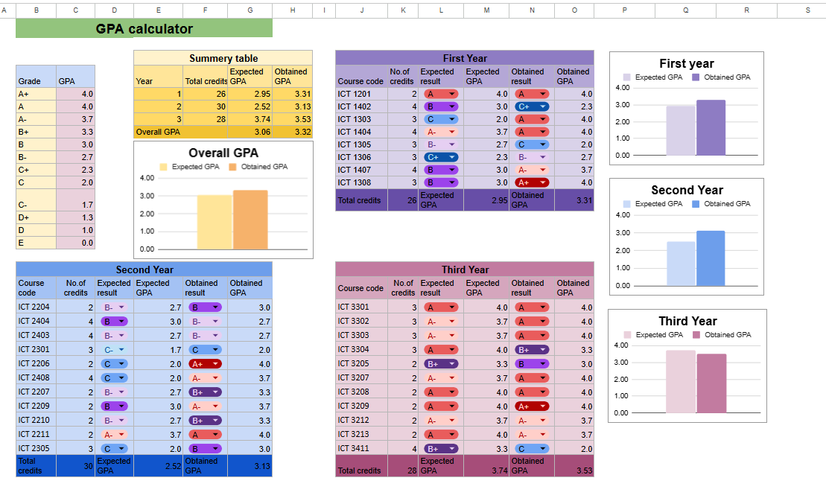Select column B header
Screen dimensions: 826x504
(36, 10)
